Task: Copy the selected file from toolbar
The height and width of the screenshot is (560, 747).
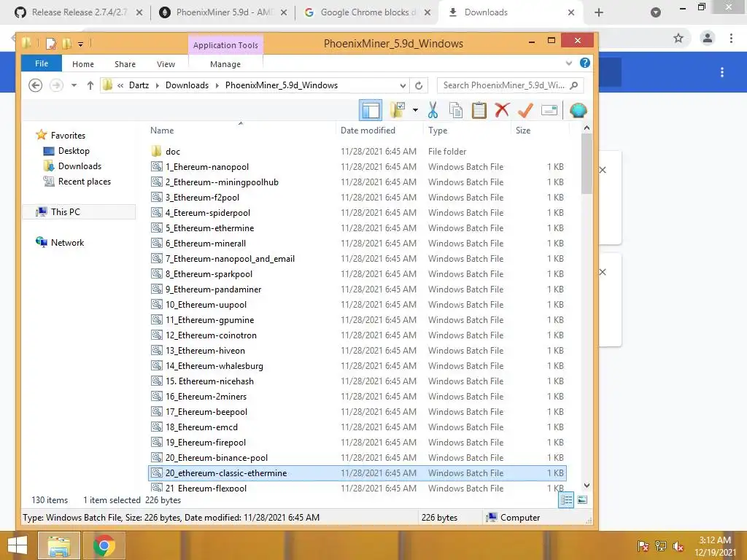Action: point(455,110)
